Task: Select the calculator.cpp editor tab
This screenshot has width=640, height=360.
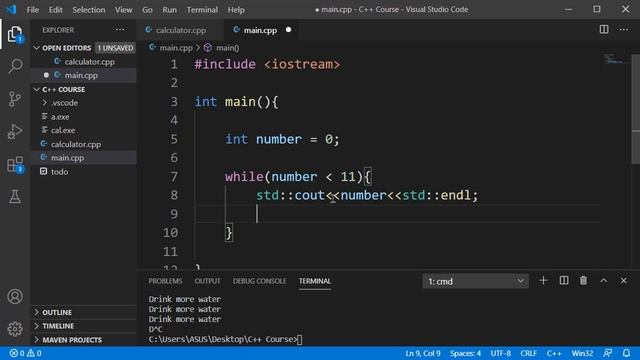Action: (x=180, y=30)
